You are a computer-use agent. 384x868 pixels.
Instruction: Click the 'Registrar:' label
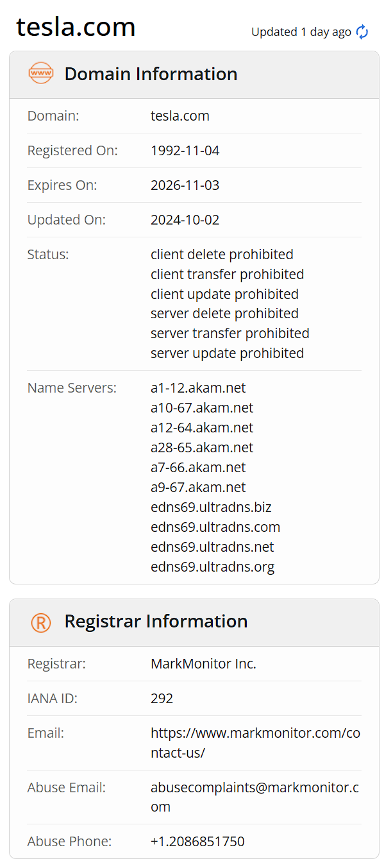pyautogui.click(x=56, y=664)
